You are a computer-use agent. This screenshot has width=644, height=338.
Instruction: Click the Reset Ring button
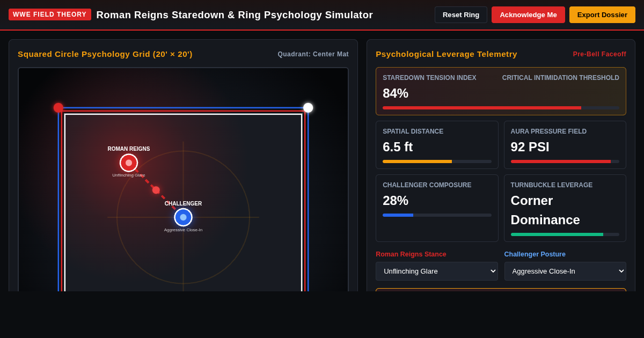click(461, 14)
